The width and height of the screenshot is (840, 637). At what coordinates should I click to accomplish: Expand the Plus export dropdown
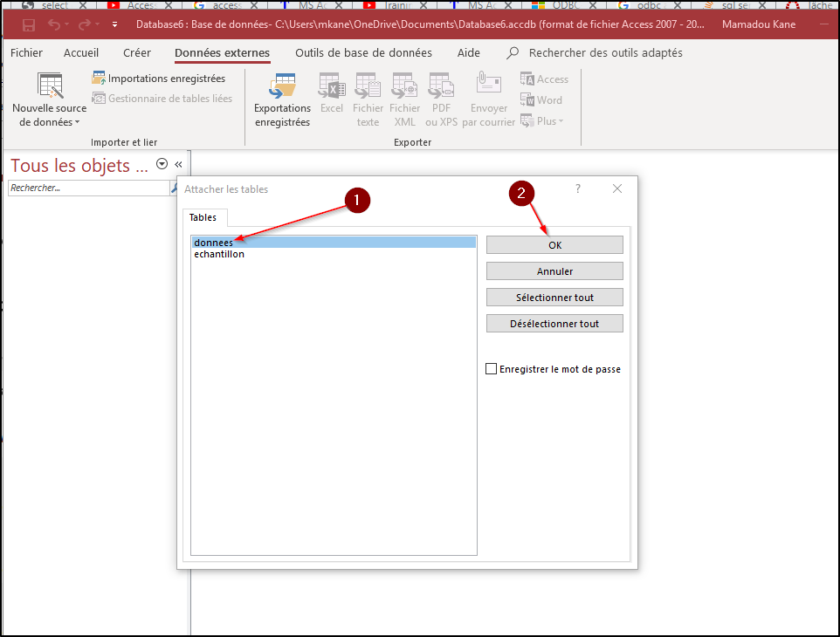542,121
